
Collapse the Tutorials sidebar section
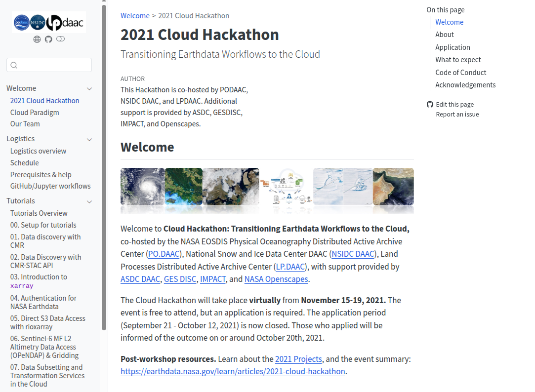pos(89,201)
